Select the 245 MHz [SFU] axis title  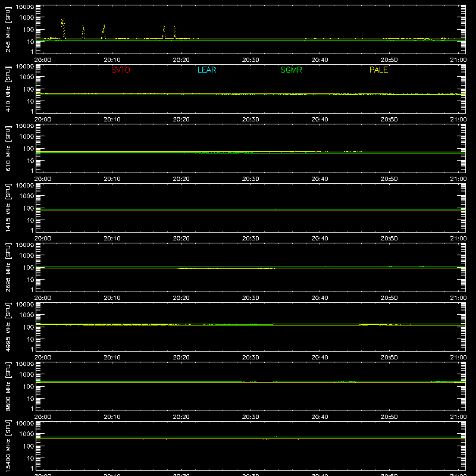pos(8,29)
